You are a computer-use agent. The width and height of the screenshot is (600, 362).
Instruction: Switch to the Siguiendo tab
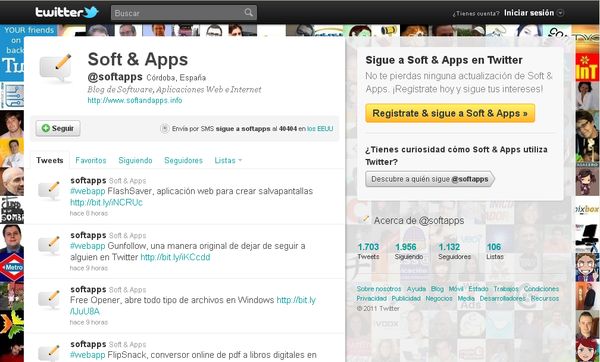coord(135,160)
